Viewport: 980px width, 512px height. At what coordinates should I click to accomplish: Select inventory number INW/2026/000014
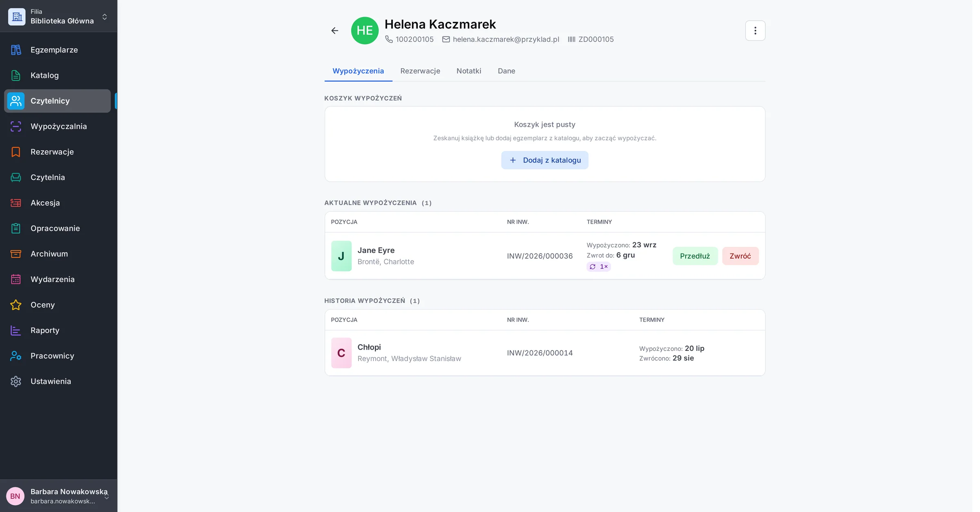[x=540, y=353]
